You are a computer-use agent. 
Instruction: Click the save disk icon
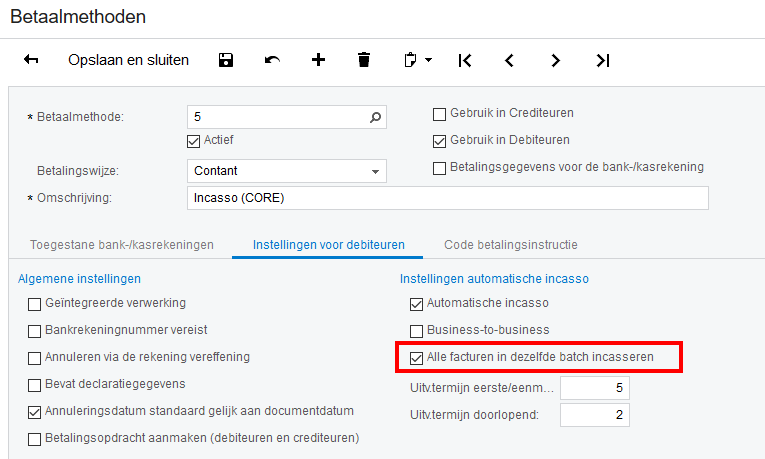tap(226, 60)
